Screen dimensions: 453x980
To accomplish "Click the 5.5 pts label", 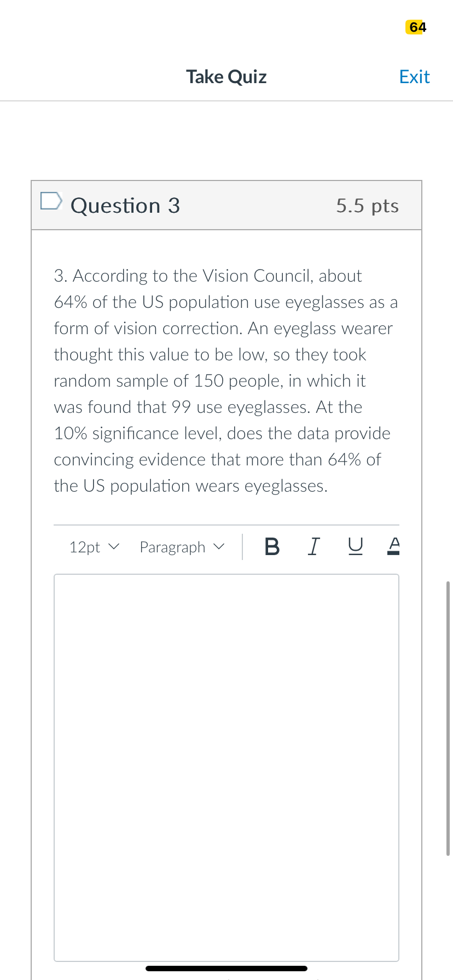I will 367,206.
